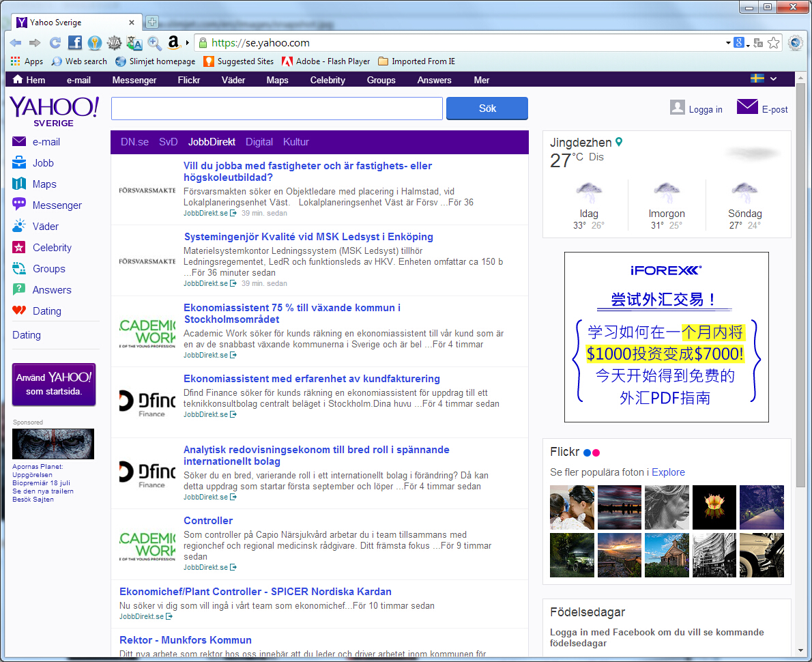Open the Suggested Sites bookmark

tap(239, 61)
